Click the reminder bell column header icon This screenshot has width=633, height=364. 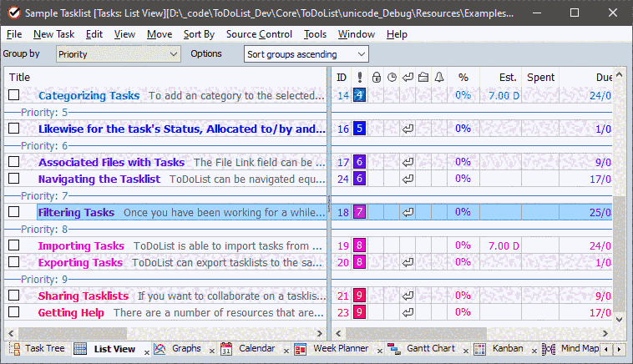439,77
